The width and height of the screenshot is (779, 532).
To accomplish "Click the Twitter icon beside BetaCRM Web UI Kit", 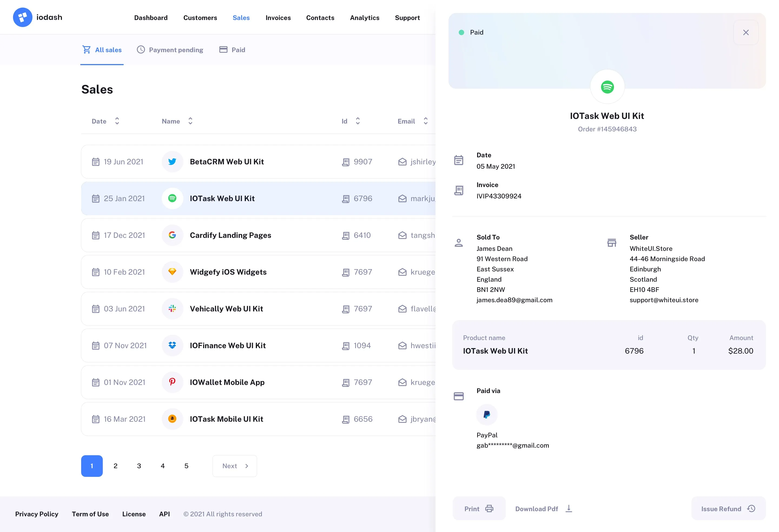I will [x=172, y=161].
